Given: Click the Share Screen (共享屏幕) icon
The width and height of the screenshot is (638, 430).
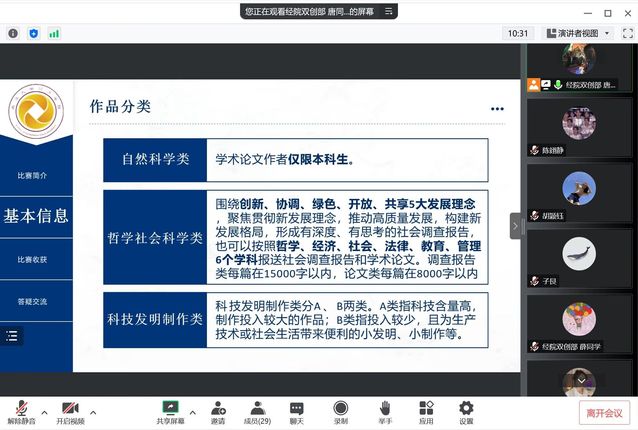Looking at the screenshot, I should tap(170, 410).
